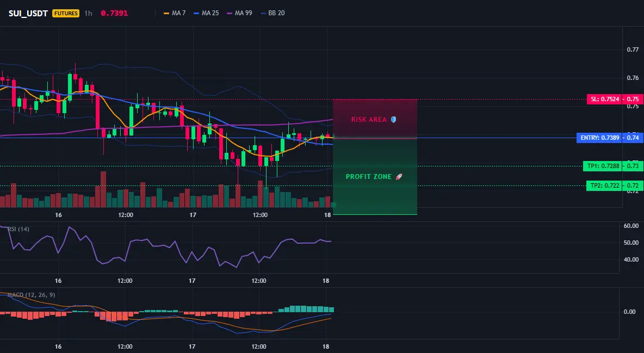Click the purple RSI line
Viewport: 644px width, 353px height.
[x=164, y=246]
